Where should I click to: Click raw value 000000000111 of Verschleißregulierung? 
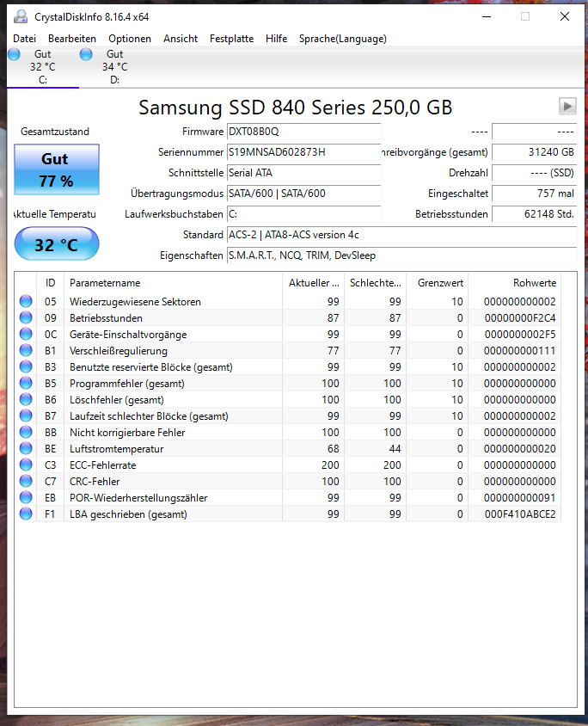520,350
